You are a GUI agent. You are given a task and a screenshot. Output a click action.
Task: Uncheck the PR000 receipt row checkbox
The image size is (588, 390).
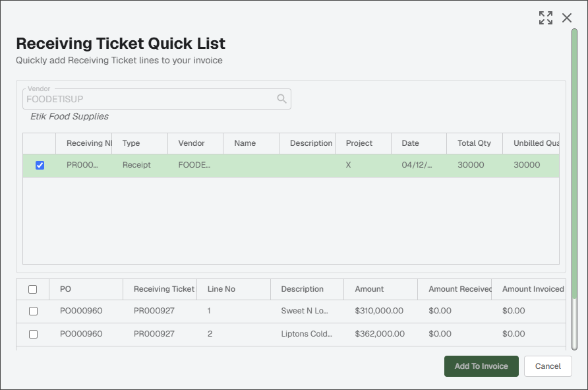click(x=40, y=165)
